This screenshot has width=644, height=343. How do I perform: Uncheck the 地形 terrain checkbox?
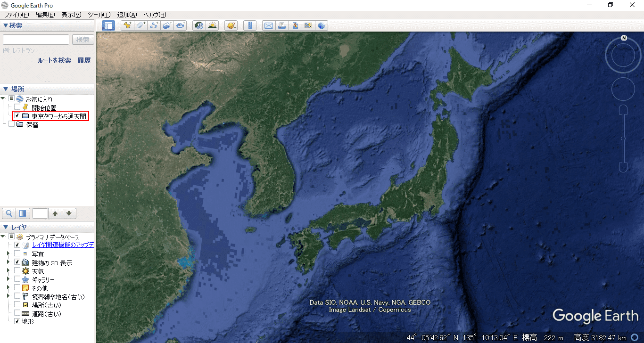17,322
